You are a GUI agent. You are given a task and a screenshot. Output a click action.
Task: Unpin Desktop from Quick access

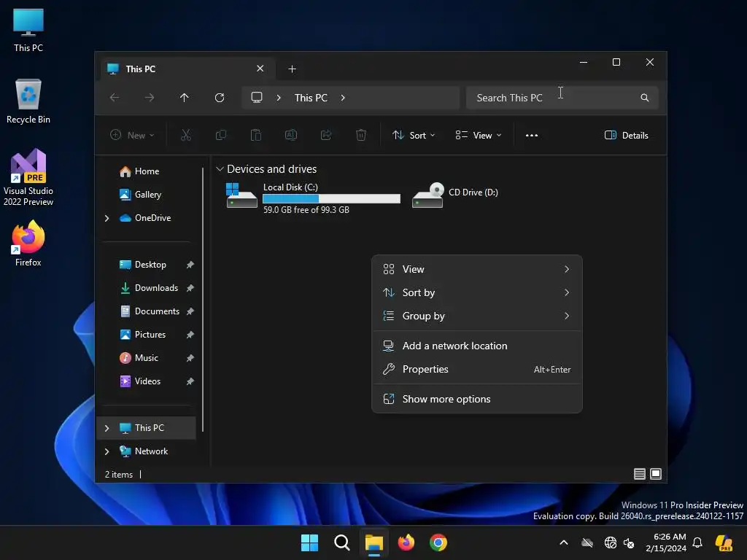(190, 264)
